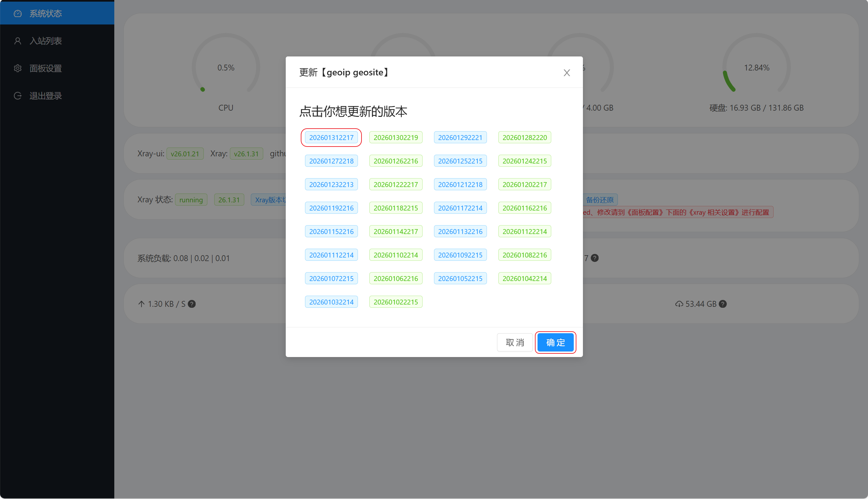Select the oldest version 202601022215

point(395,302)
